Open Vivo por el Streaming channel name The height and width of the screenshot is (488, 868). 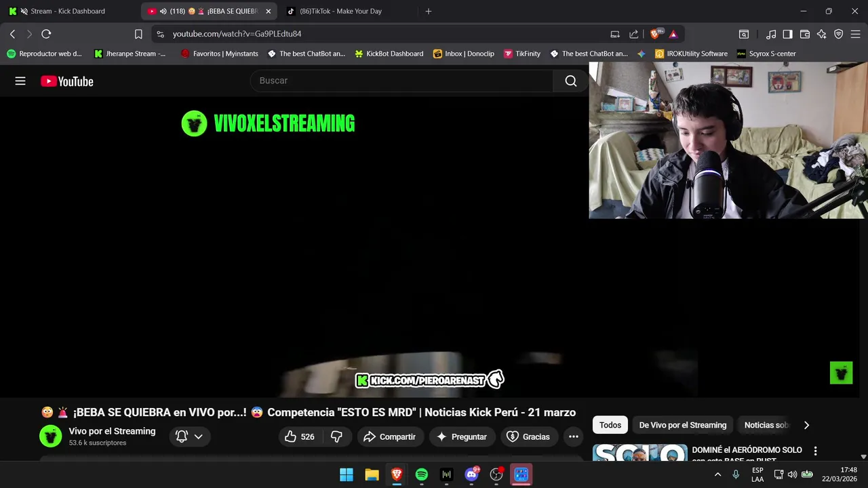pyautogui.click(x=112, y=431)
